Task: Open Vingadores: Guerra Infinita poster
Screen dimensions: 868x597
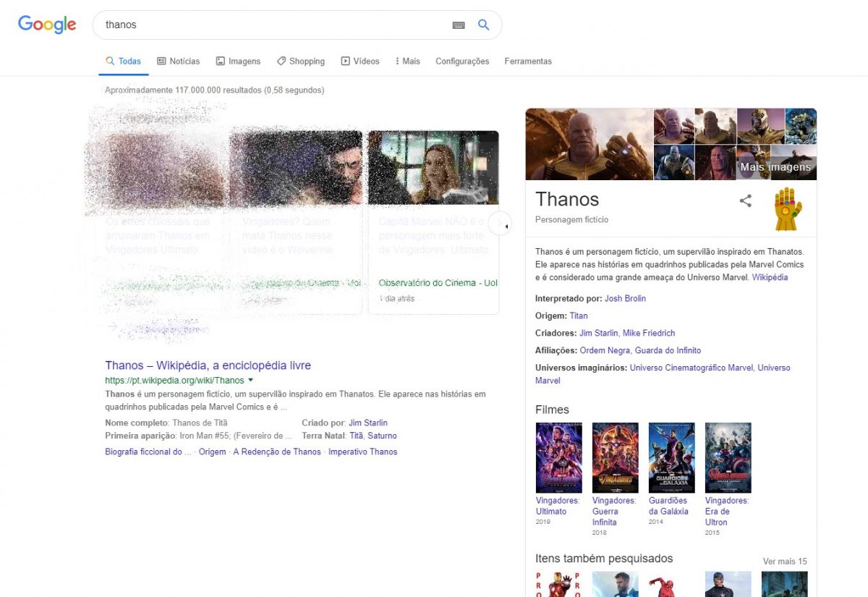Action: coord(615,457)
